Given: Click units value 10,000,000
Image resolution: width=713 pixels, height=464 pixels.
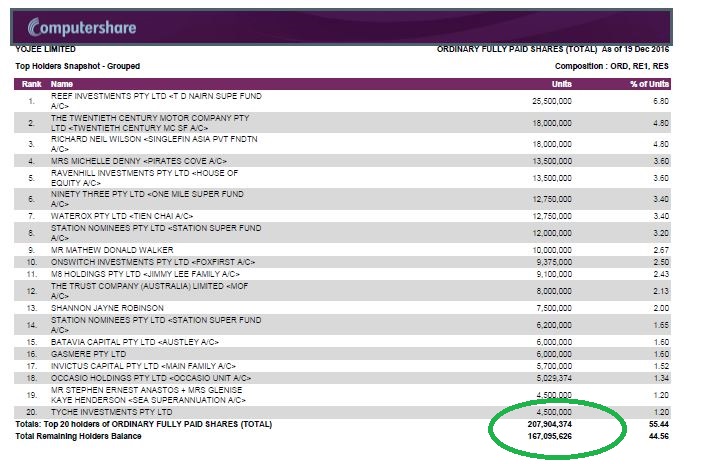Looking at the screenshot, I should tap(552, 250).
